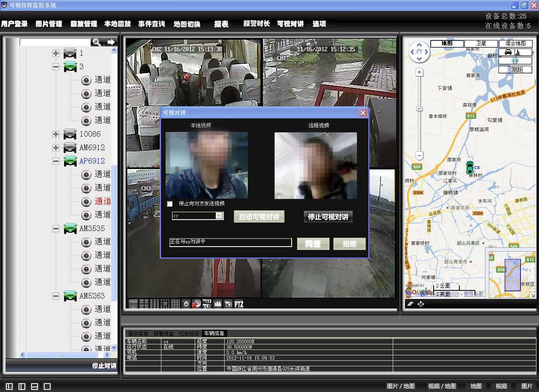539x392 pixels.
Task: Click the device search input field
Action: pos(55,42)
